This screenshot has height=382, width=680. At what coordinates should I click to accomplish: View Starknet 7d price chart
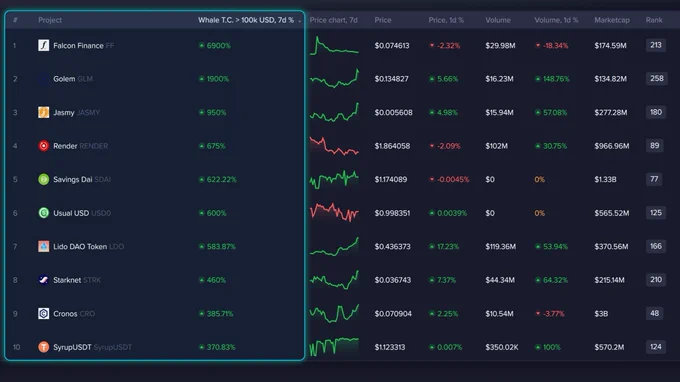coord(334,280)
